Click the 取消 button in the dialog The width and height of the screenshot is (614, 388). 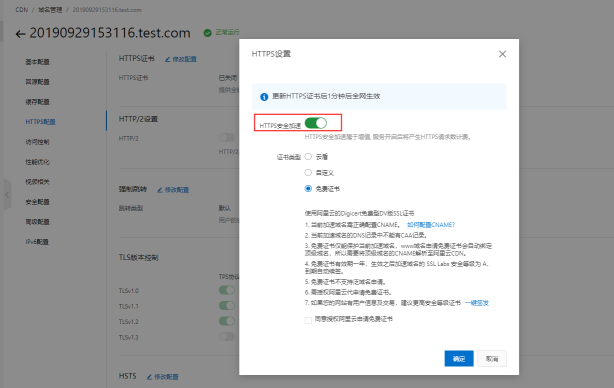pyautogui.click(x=492, y=359)
